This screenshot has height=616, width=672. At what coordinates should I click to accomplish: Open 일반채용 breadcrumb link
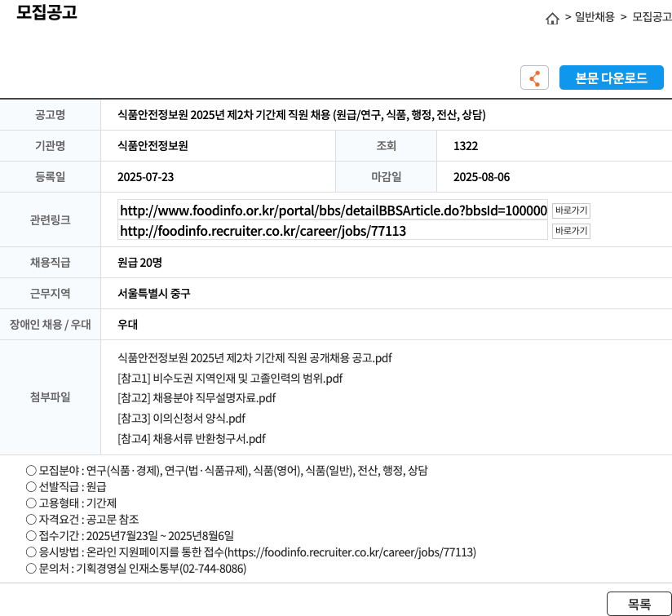[x=595, y=17]
